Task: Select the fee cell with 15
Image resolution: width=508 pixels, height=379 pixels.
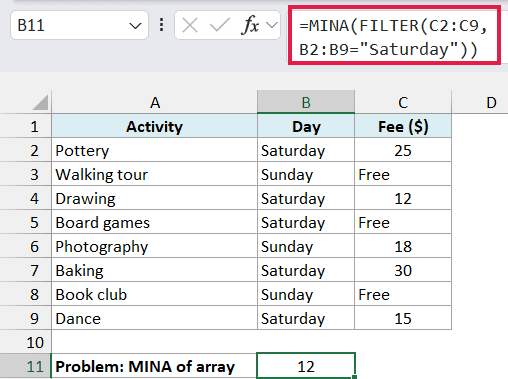Action: [x=403, y=318]
